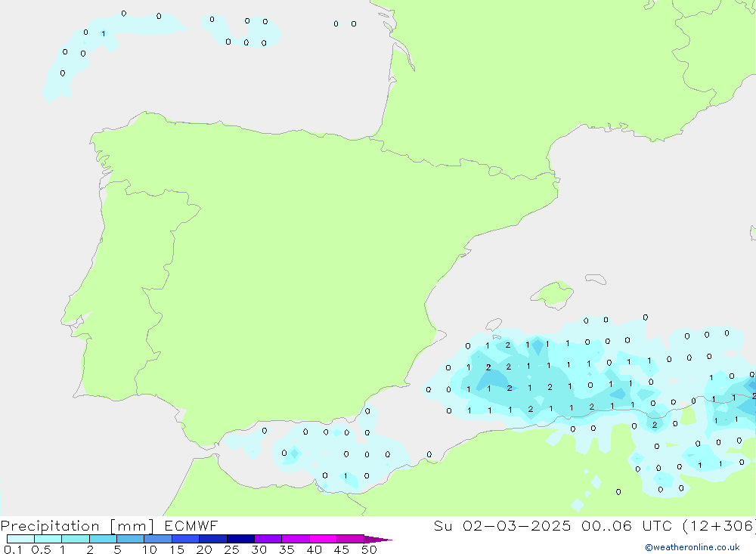The image size is (756, 554).
Task: Open the weatheronline.co.uk copyright link
Action: coord(692,547)
